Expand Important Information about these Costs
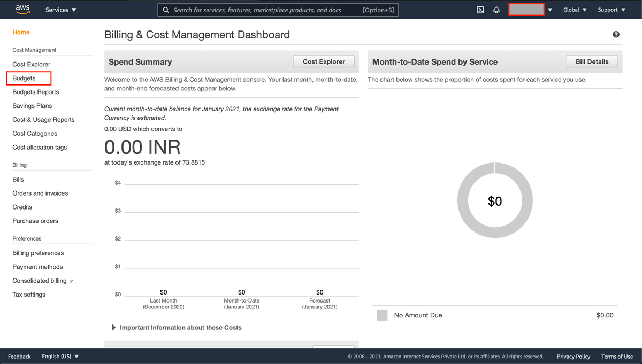 pos(177,327)
